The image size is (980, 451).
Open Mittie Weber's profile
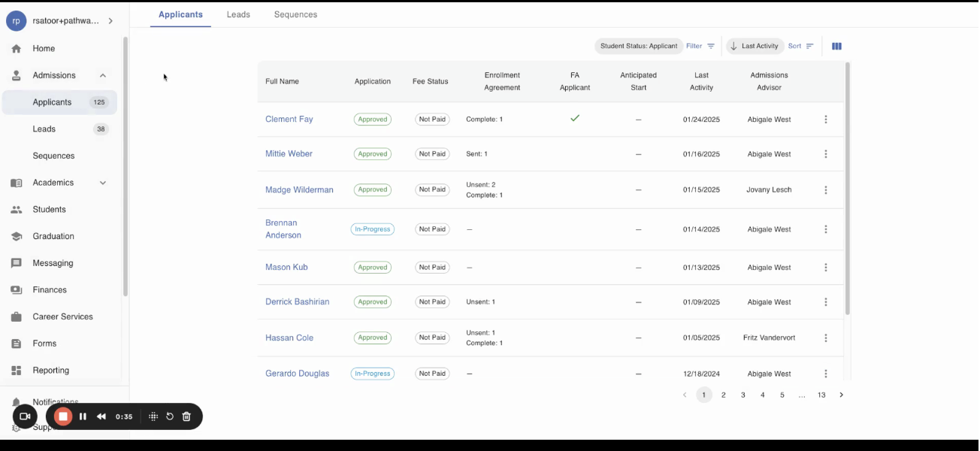click(x=289, y=154)
